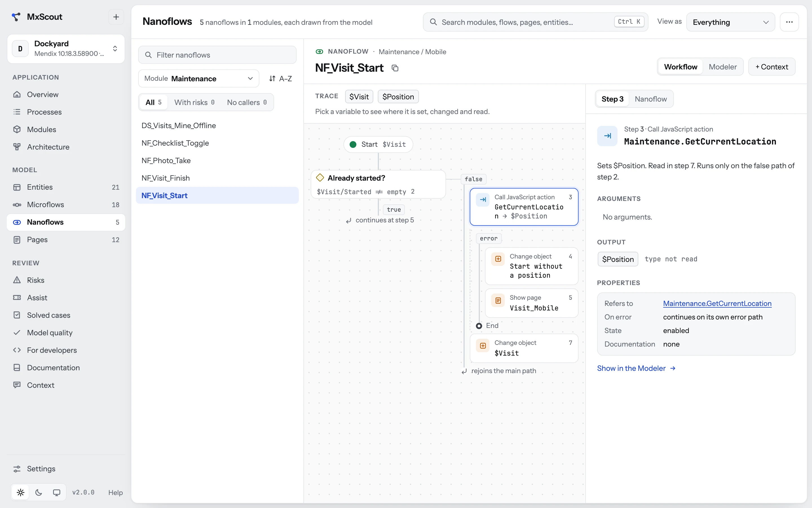Open Modules in the sidebar
The width and height of the screenshot is (812, 508).
(66, 129)
